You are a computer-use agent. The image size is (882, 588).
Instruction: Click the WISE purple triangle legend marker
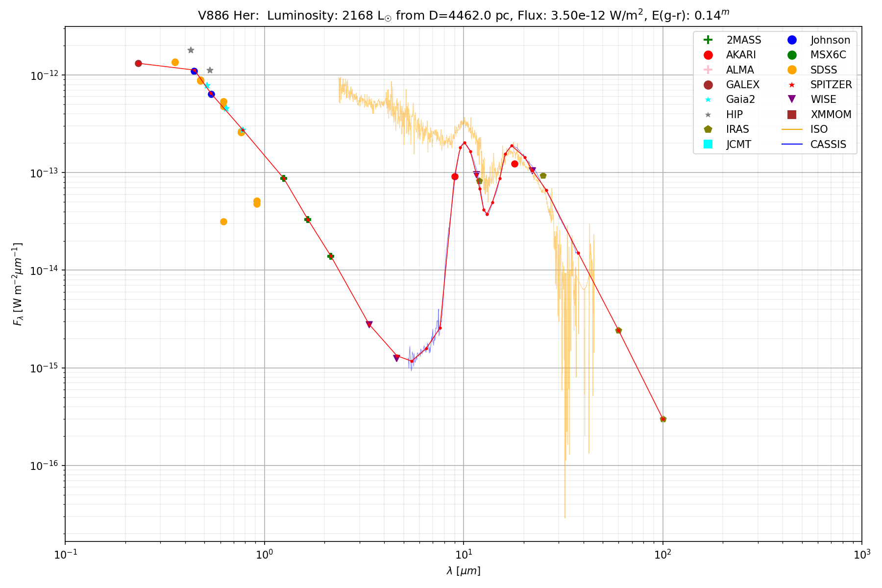[x=792, y=99]
